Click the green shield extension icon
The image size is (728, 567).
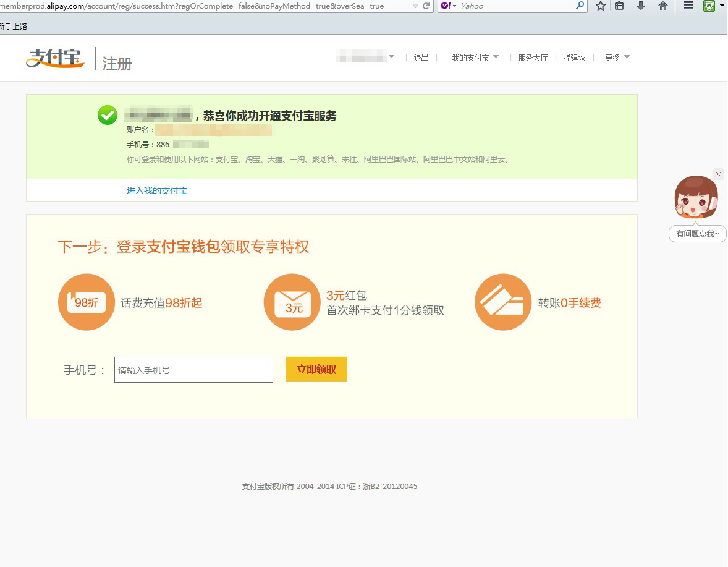point(709,6)
